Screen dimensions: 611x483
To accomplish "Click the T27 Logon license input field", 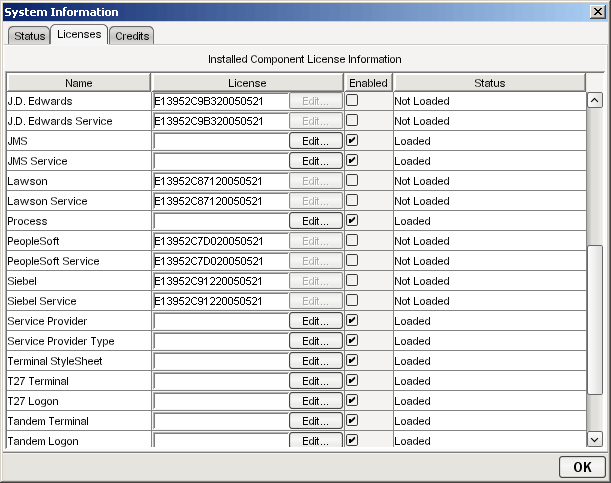I will [x=221, y=401].
